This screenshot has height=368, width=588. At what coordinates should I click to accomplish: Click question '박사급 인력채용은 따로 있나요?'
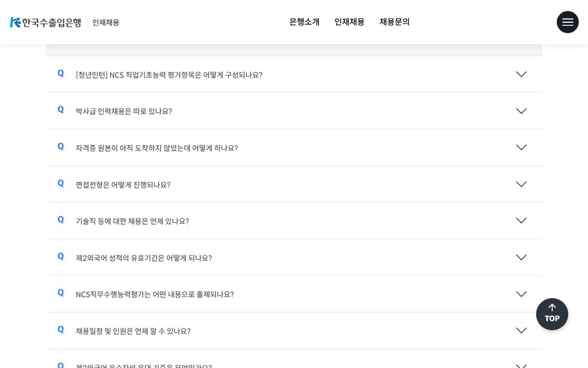tap(124, 111)
